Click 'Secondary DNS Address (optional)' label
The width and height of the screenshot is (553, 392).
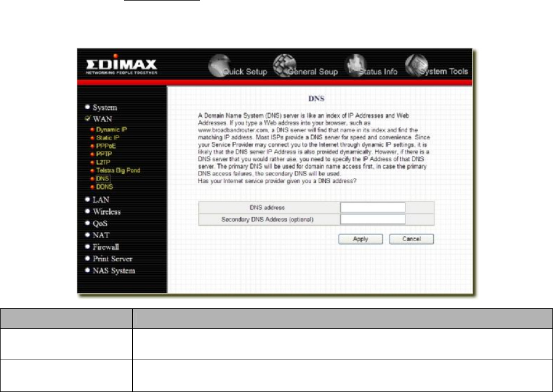(x=267, y=219)
